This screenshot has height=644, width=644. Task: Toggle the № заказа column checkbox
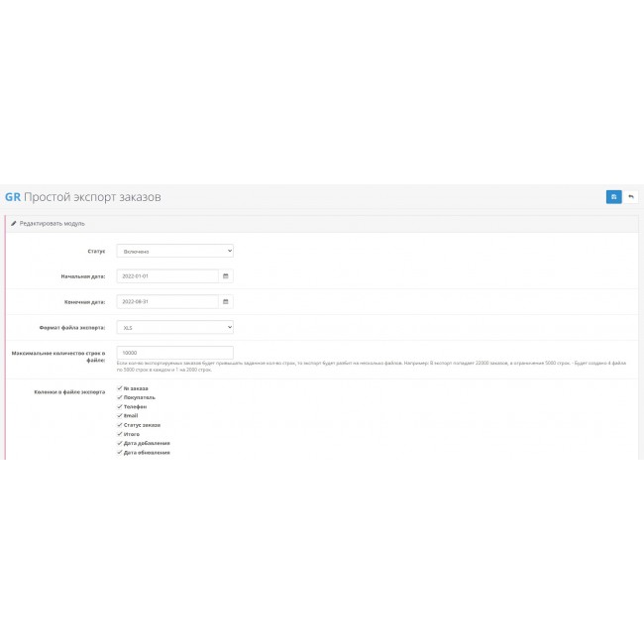tap(119, 388)
